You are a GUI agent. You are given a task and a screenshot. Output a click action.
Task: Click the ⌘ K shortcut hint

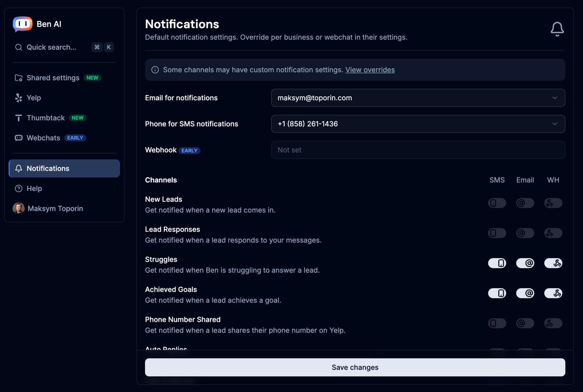tap(103, 47)
